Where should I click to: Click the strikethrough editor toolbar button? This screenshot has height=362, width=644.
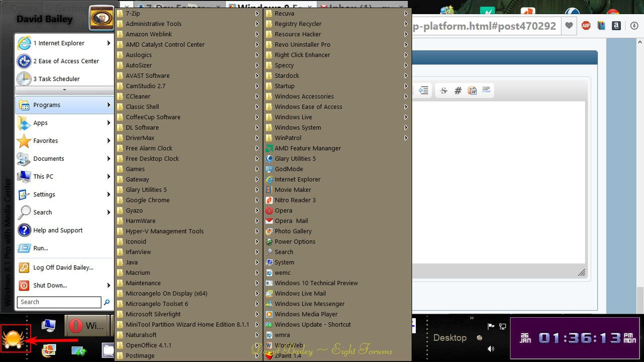click(443, 91)
